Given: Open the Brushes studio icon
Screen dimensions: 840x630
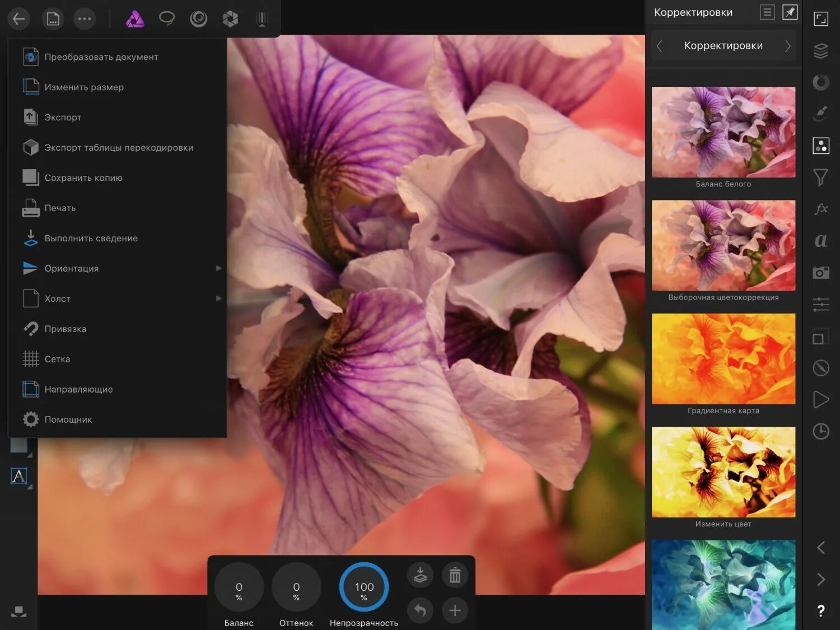Looking at the screenshot, I should coord(821,114).
